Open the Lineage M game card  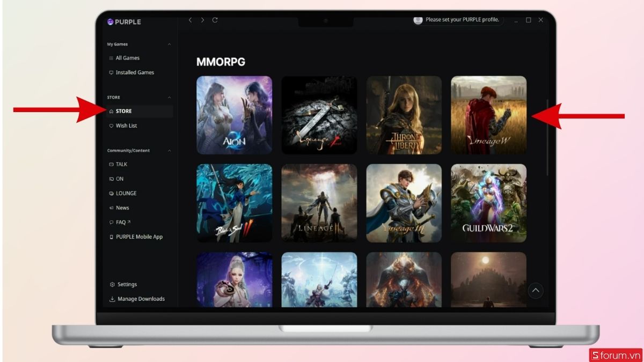pos(404,203)
